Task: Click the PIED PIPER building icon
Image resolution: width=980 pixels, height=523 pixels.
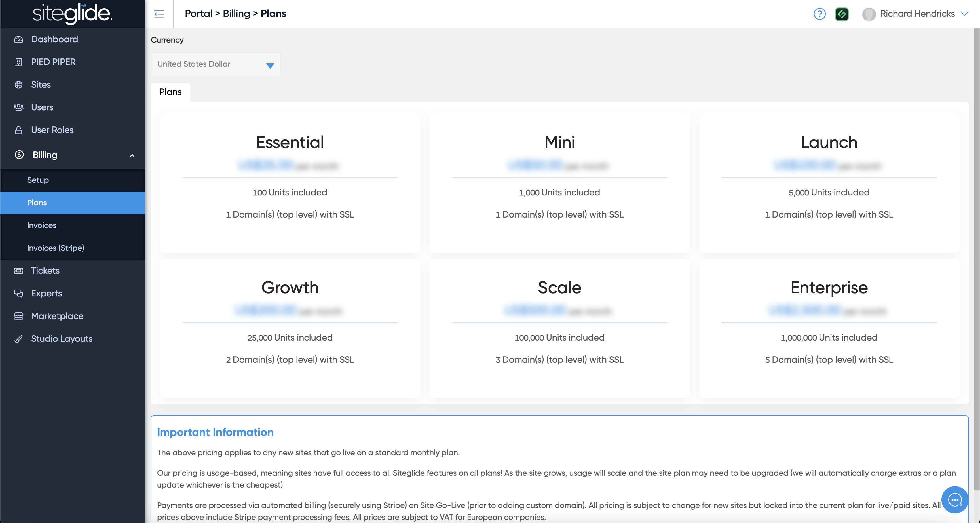Action: [19, 62]
